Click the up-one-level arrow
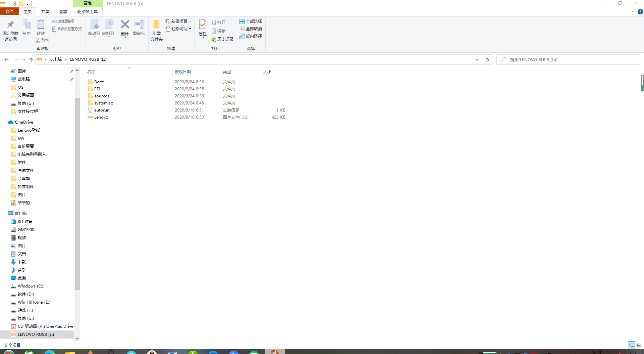The height and width of the screenshot is (354, 644). click(31, 59)
